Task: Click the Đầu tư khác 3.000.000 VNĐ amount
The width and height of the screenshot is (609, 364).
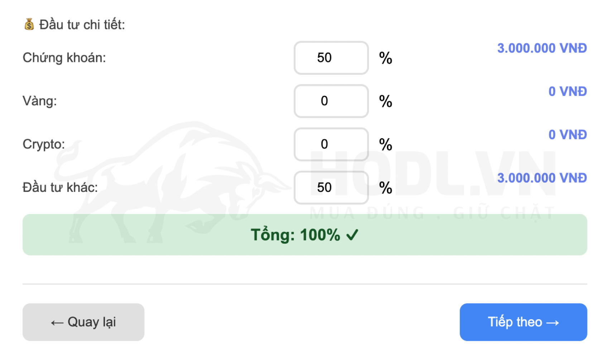Action: coord(542,178)
